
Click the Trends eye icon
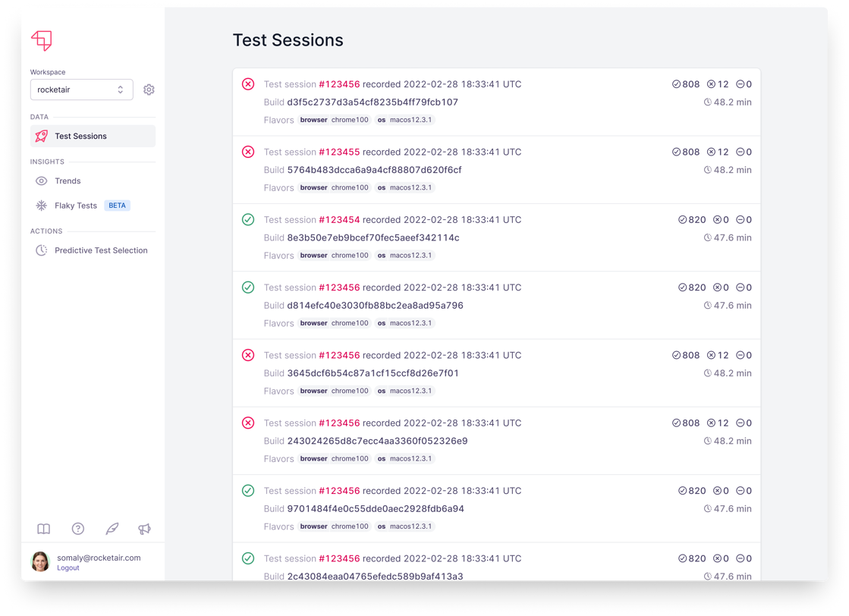tap(42, 181)
